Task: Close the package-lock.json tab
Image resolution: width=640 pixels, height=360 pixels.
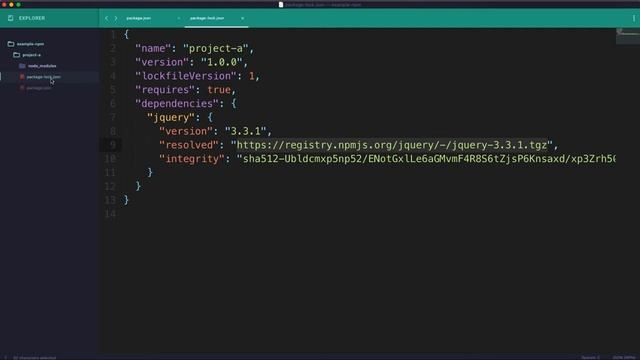Action: (242, 18)
